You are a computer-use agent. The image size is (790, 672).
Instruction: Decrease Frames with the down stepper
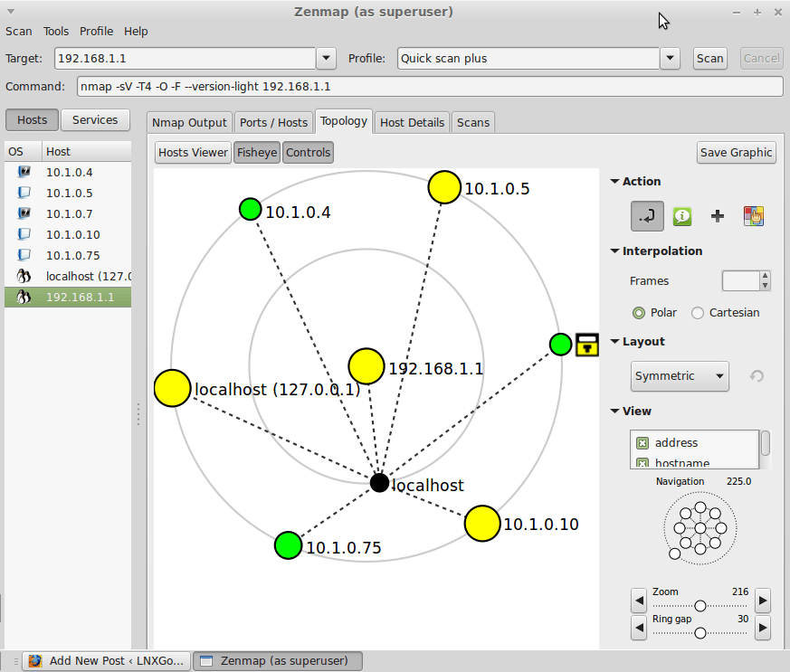coord(766,286)
